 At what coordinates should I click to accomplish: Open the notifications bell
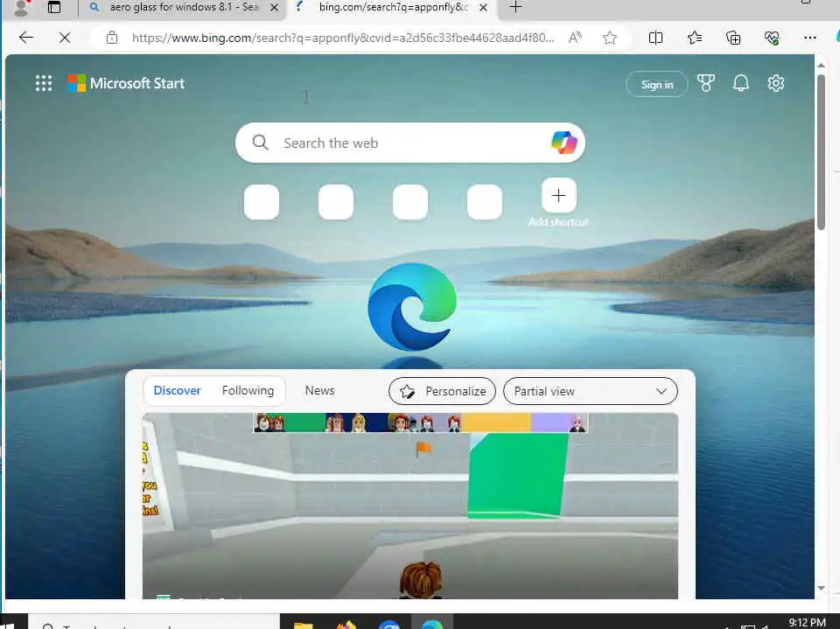(x=740, y=83)
